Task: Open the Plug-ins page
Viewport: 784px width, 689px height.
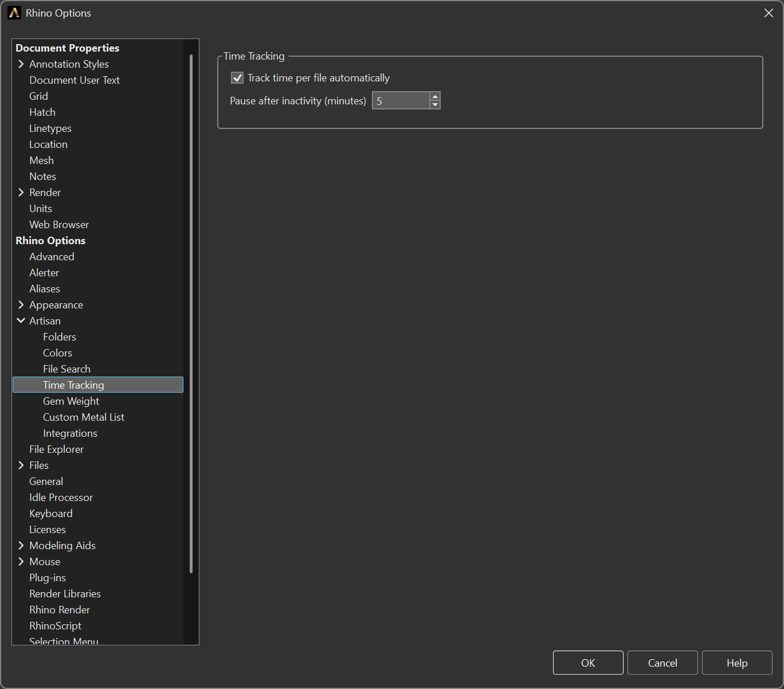Action: pos(48,578)
